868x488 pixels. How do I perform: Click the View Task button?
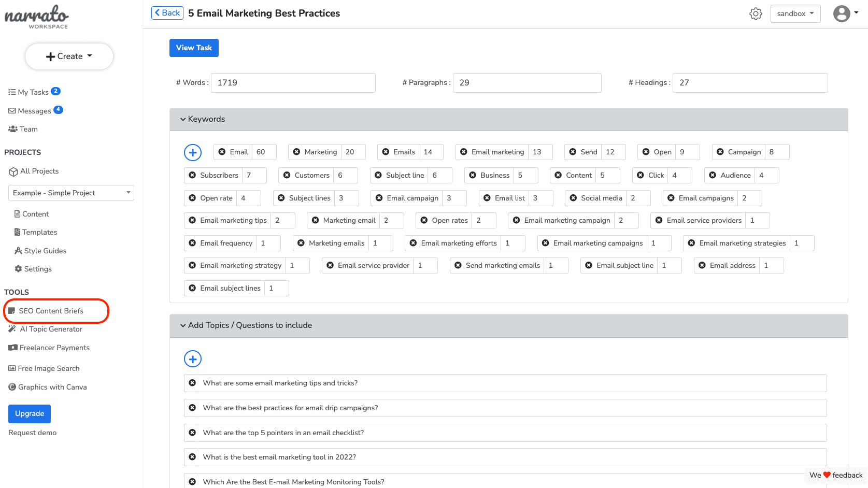pos(194,48)
